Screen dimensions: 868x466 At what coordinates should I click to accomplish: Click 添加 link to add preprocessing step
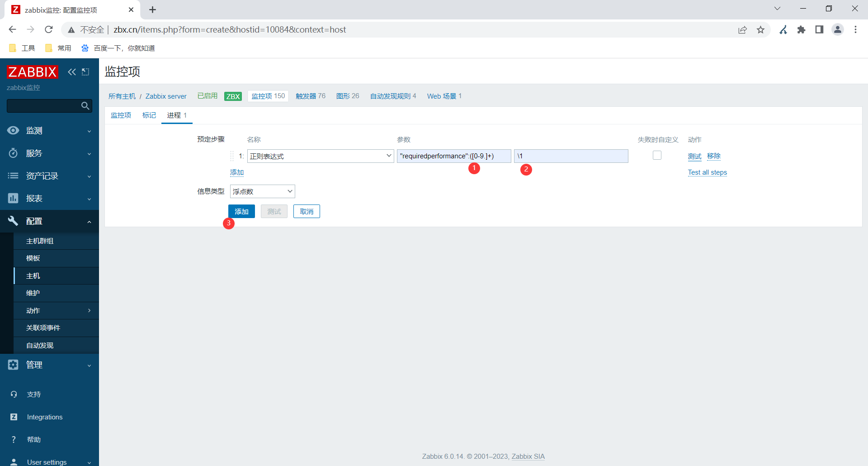pos(237,172)
